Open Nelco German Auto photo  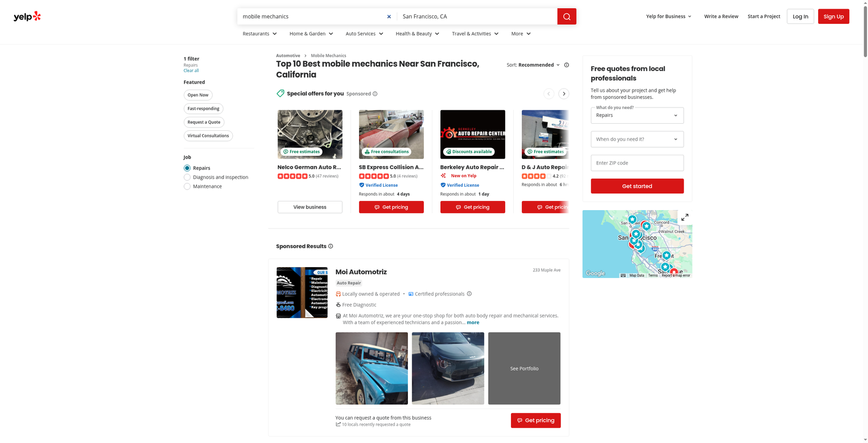(310, 134)
